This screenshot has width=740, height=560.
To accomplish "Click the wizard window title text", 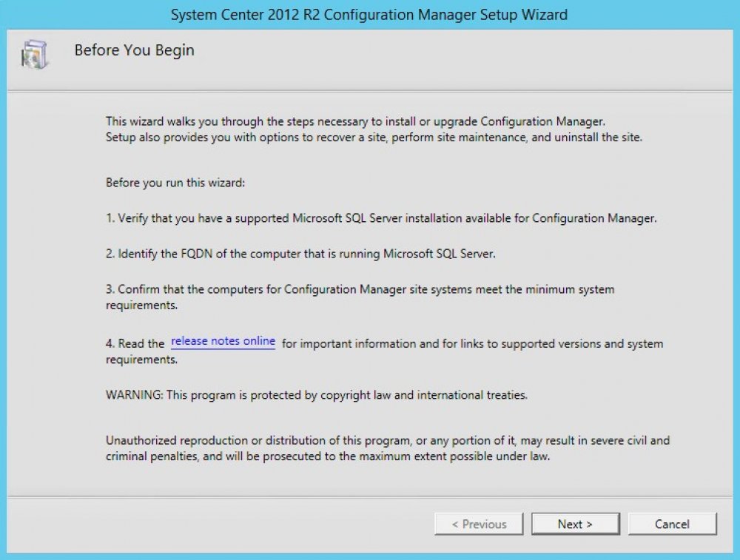I will pyautogui.click(x=369, y=15).
